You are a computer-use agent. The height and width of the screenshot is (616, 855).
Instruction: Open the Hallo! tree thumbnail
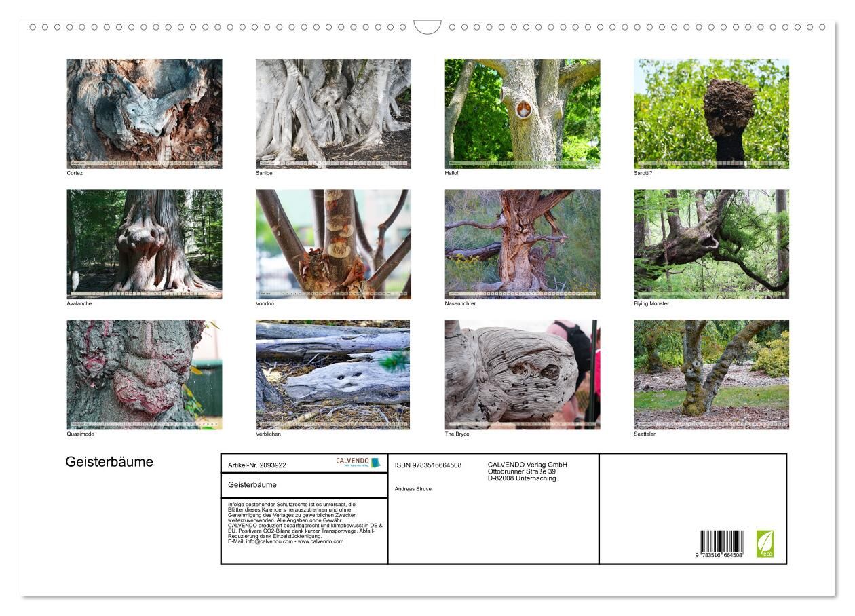coord(522,113)
